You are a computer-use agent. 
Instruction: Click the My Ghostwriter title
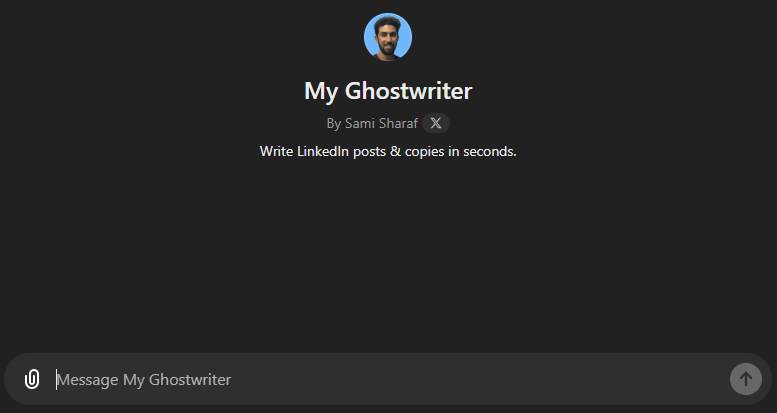[x=388, y=91]
